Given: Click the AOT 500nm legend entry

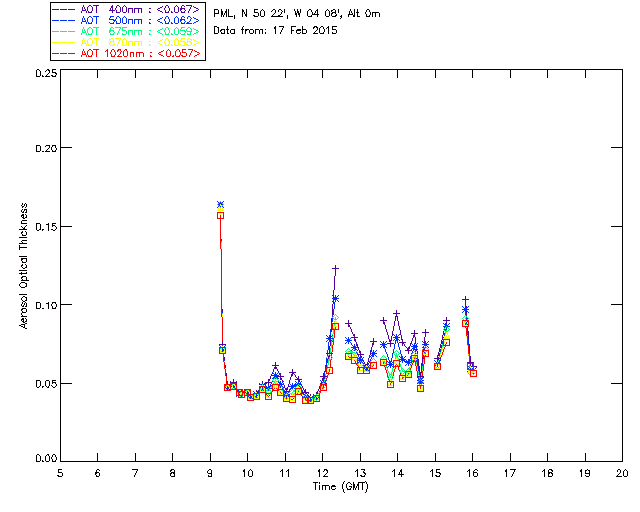Looking at the screenshot, I should coord(127,20).
